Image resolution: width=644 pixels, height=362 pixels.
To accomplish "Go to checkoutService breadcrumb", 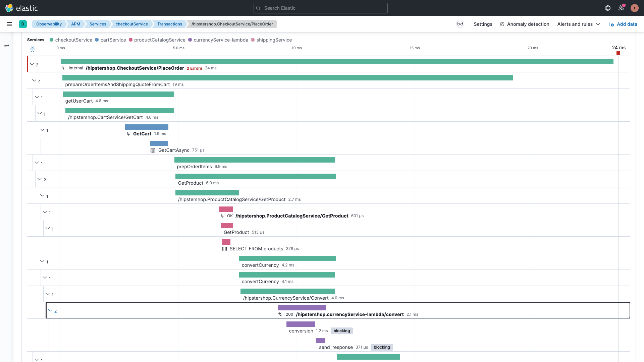I will pos(131,24).
